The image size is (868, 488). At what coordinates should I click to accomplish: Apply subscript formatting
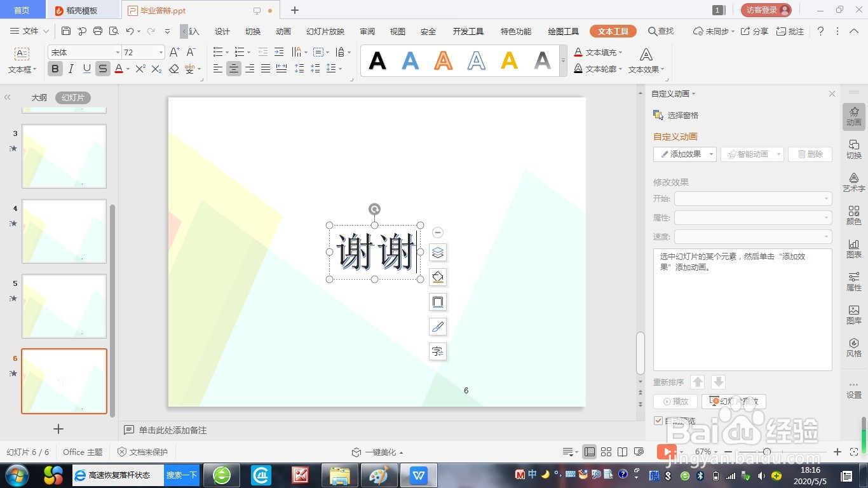156,69
